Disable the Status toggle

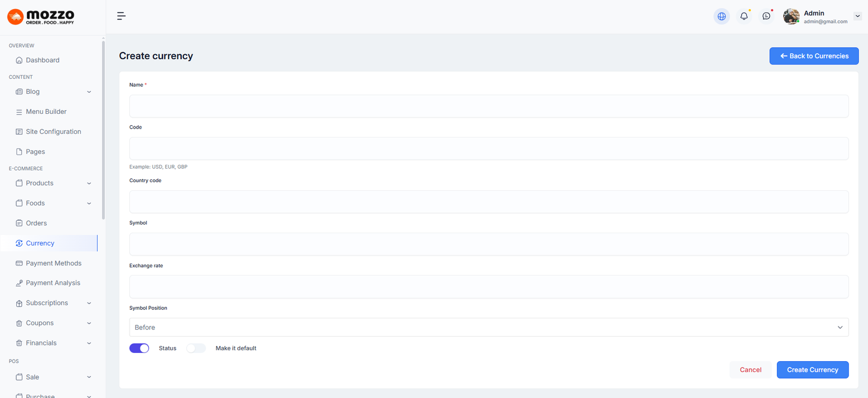coord(139,348)
